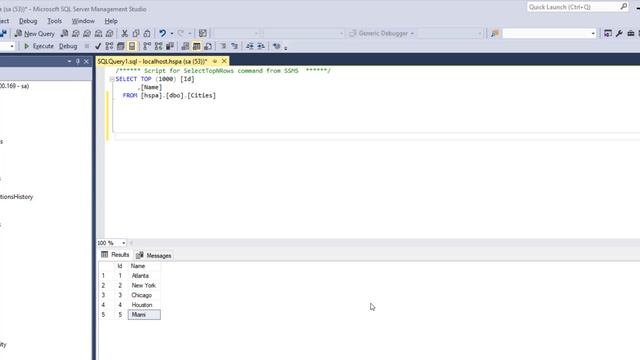The width and height of the screenshot is (640, 360).
Task: Open an Analysis Services XMLA Query
Action: 98,33
